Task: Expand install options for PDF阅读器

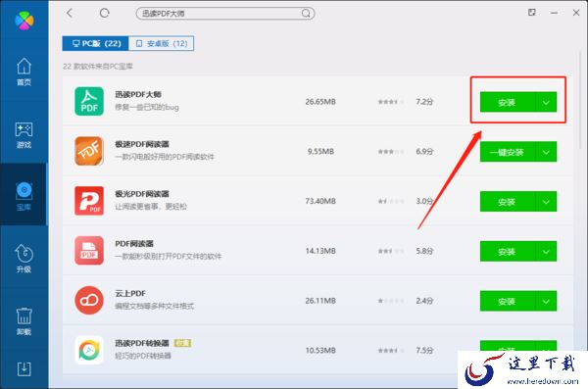Action: [x=546, y=251]
